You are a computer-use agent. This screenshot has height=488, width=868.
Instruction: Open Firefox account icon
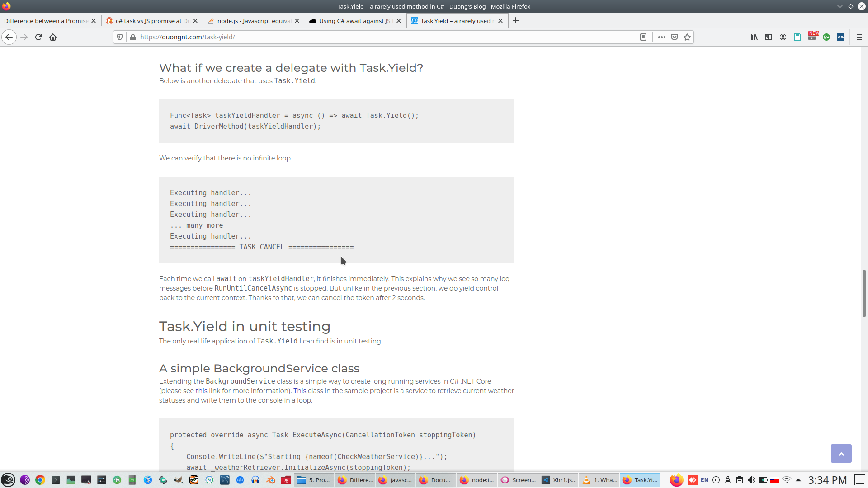[x=783, y=37]
